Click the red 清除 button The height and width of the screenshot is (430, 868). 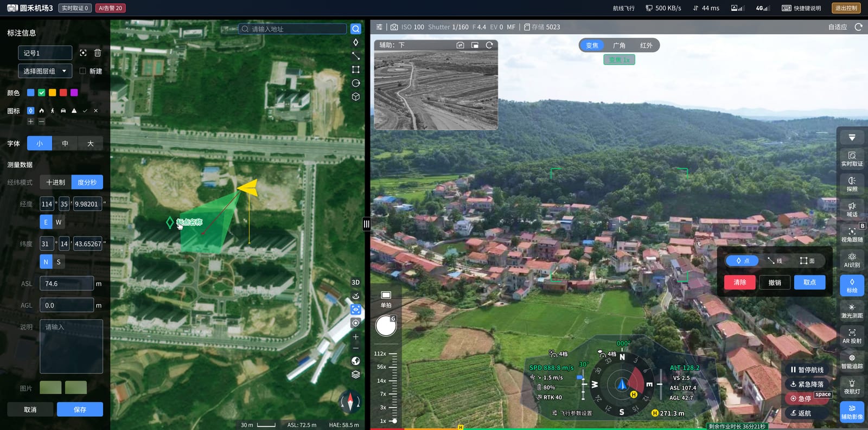coord(740,283)
